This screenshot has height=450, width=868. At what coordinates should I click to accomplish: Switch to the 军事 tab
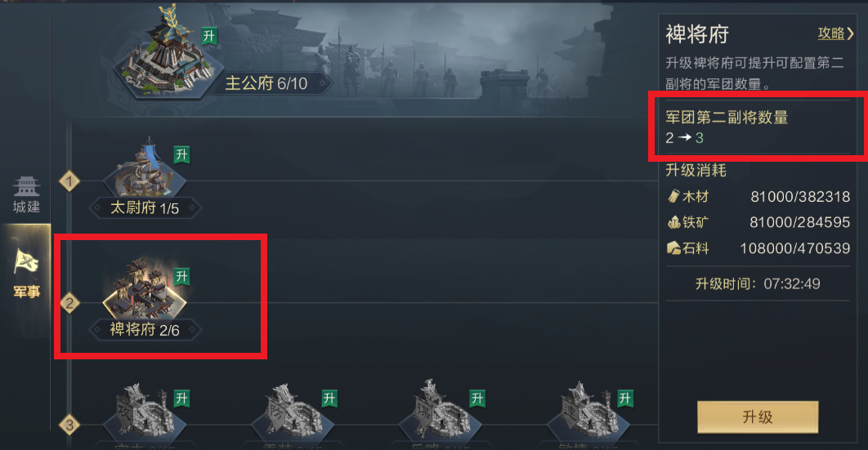[x=27, y=274]
